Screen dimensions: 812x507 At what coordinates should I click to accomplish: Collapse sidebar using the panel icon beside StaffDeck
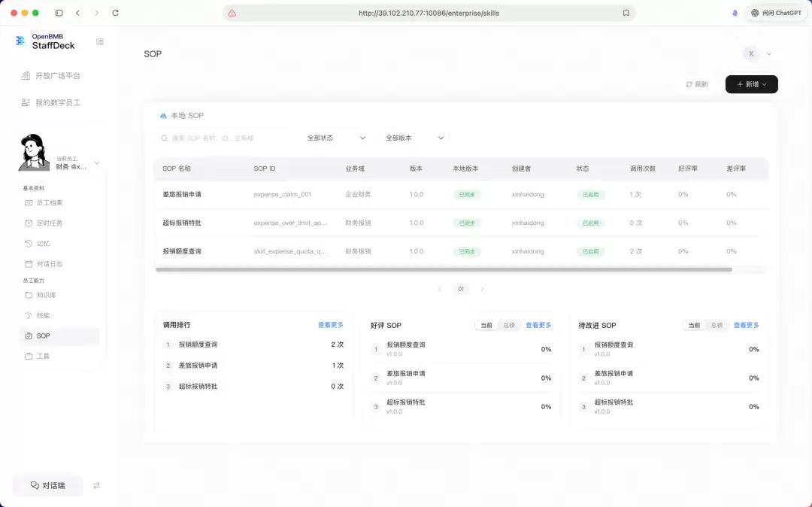[100, 41]
